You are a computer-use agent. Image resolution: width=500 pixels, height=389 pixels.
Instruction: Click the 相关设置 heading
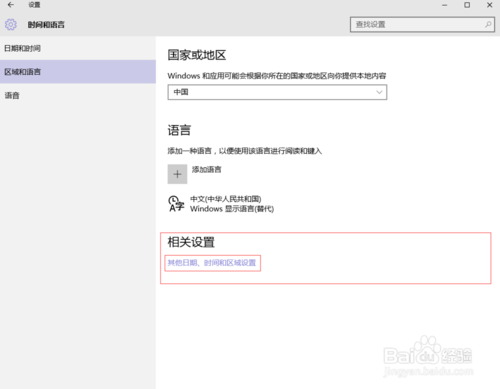(x=191, y=242)
